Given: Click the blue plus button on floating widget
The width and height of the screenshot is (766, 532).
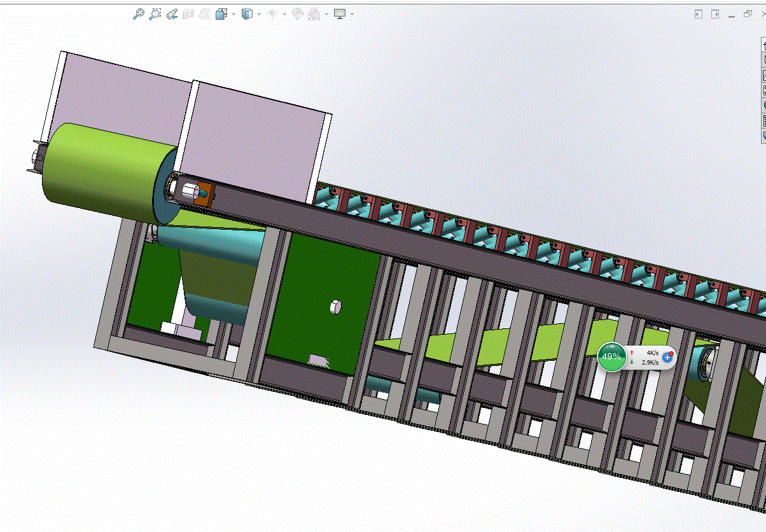Looking at the screenshot, I should tap(667, 357).
